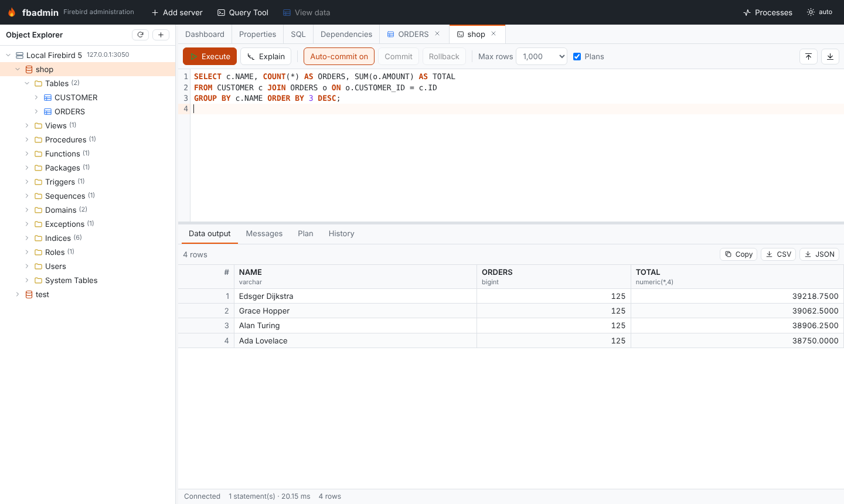
Task: Click the ORDERS column header in results
Action: click(554, 277)
